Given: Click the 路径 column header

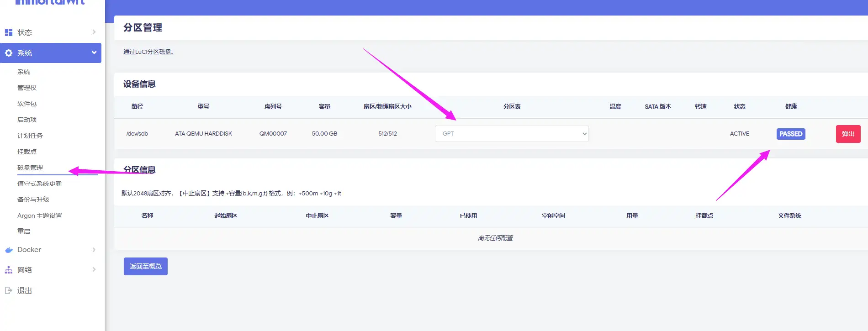Looking at the screenshot, I should tap(138, 106).
